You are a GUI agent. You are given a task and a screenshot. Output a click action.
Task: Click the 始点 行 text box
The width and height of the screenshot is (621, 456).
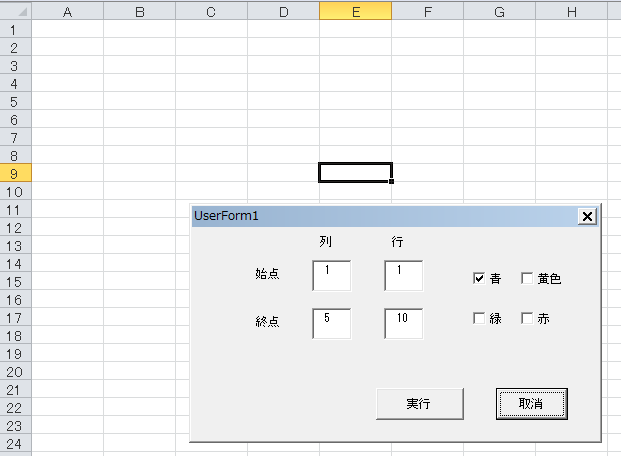tap(403, 276)
